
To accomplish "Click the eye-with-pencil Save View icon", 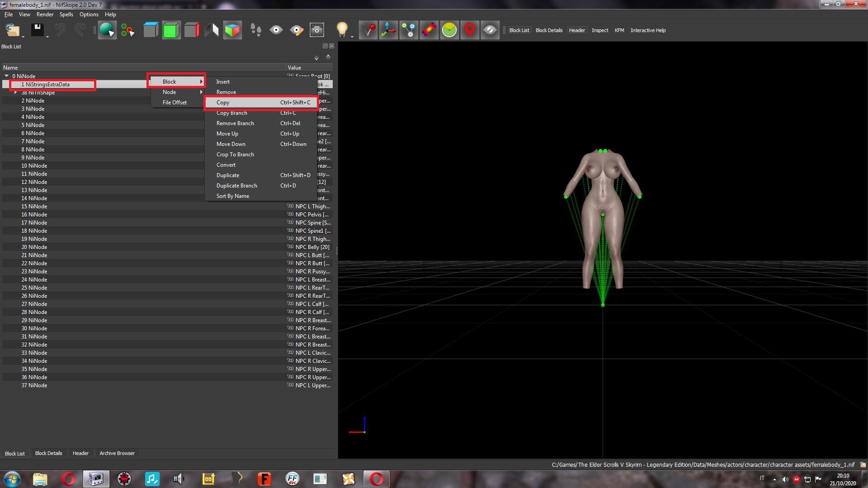I will coord(297,30).
